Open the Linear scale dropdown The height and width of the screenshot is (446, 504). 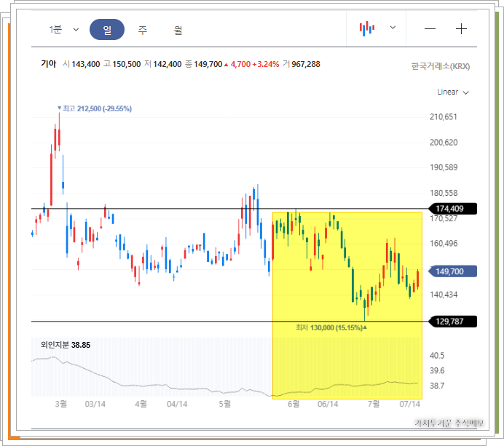(x=453, y=92)
